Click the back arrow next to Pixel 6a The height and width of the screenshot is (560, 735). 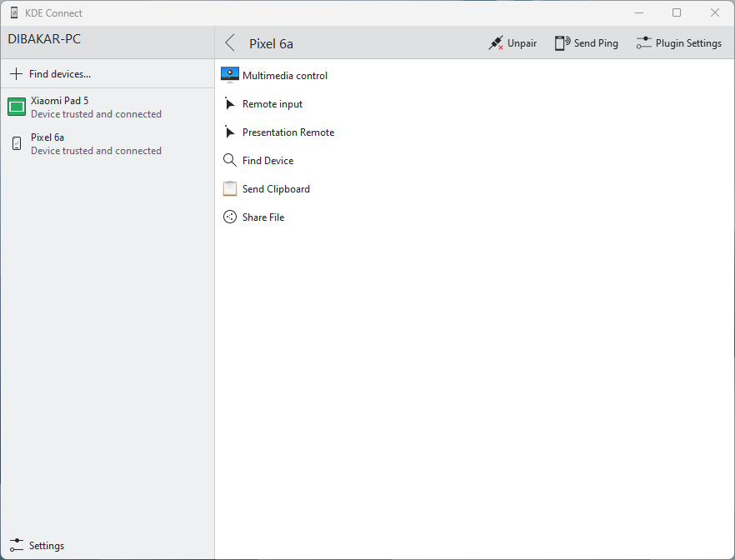(x=230, y=43)
